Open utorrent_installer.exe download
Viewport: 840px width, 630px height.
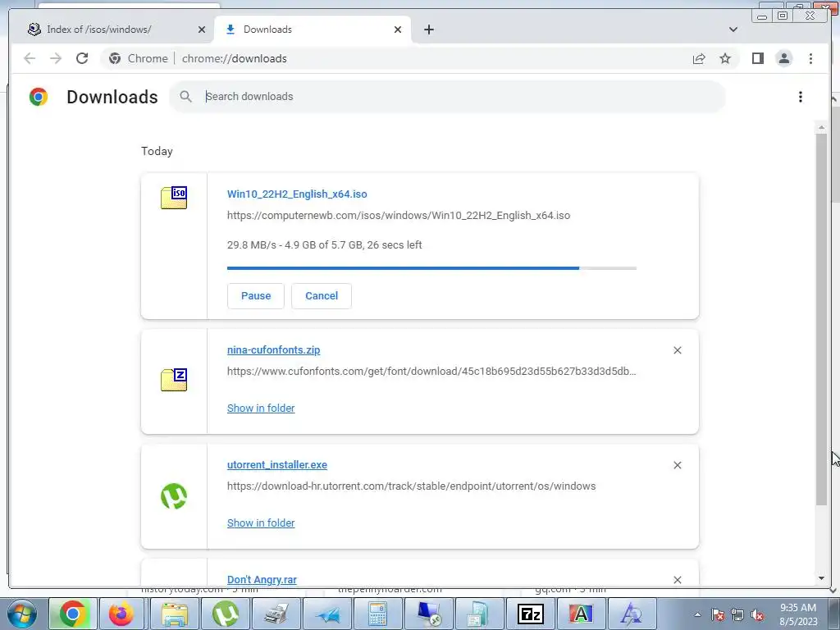[x=277, y=465]
